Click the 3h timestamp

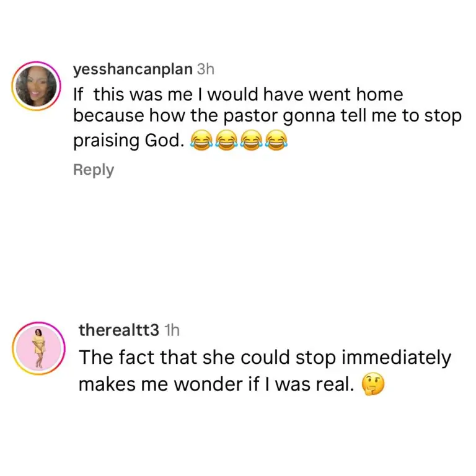pos(206,70)
